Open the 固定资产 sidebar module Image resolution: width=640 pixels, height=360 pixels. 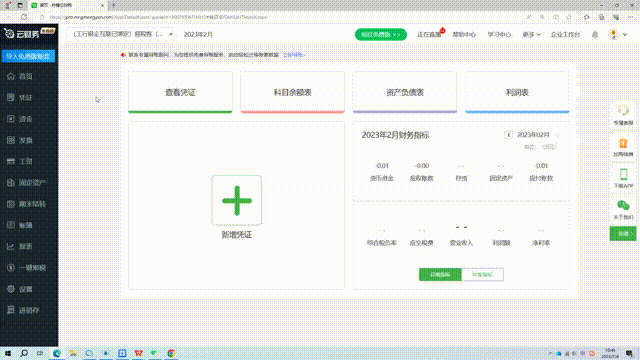coord(29,182)
